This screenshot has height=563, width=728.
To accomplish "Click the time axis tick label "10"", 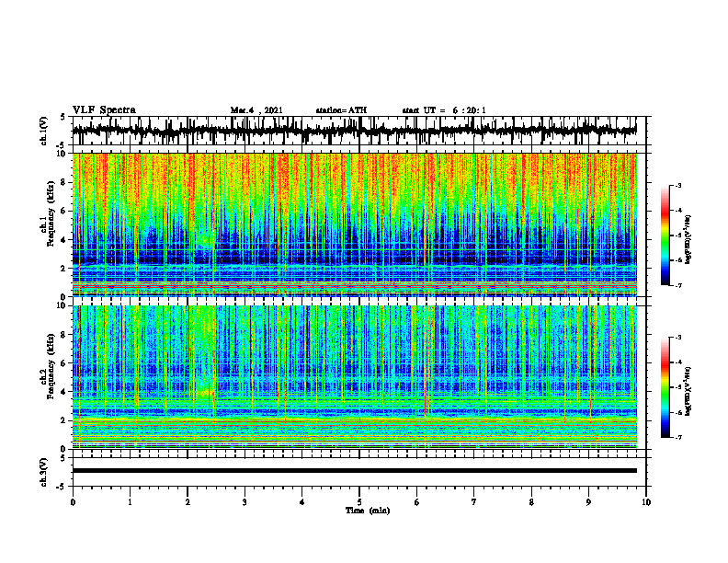I will 646,502.
